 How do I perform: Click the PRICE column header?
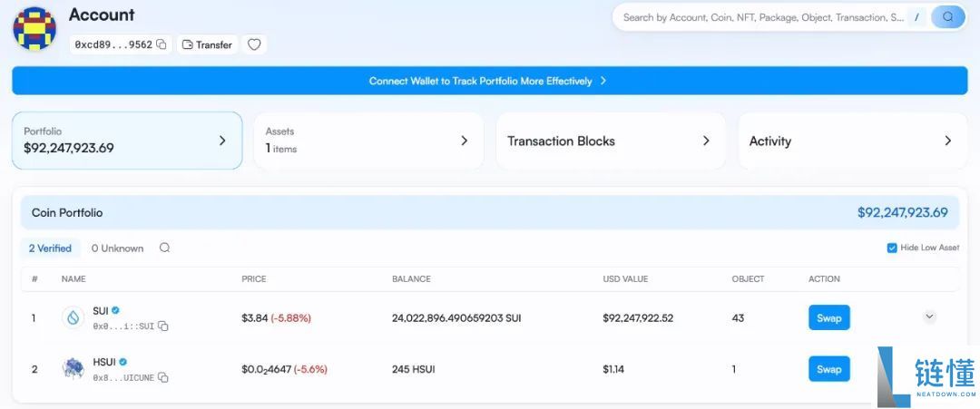(x=254, y=279)
